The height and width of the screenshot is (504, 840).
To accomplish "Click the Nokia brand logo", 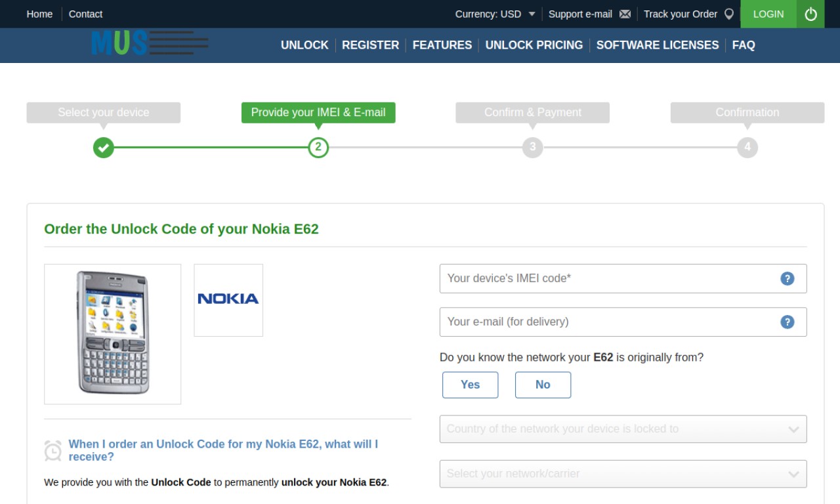I will [228, 300].
